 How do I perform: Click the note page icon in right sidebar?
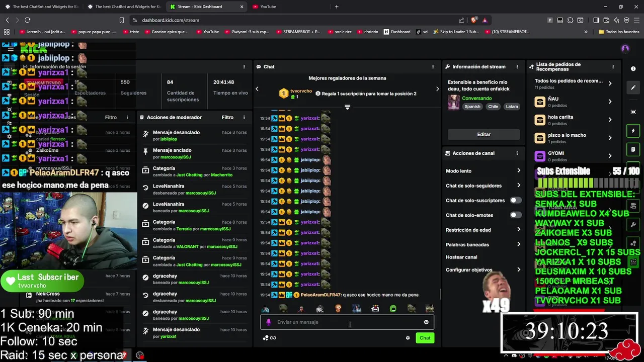point(633,150)
